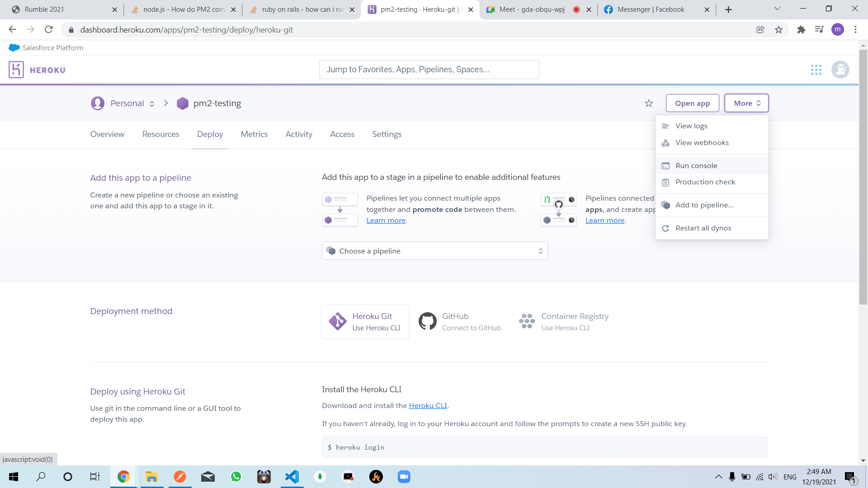Select the GitHub deployment method
This screenshot has width=868, height=488.
point(460,322)
